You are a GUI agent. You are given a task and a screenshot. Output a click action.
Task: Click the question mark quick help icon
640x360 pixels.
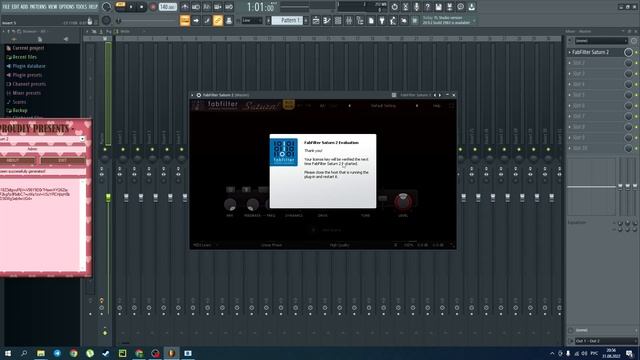[427, 7]
